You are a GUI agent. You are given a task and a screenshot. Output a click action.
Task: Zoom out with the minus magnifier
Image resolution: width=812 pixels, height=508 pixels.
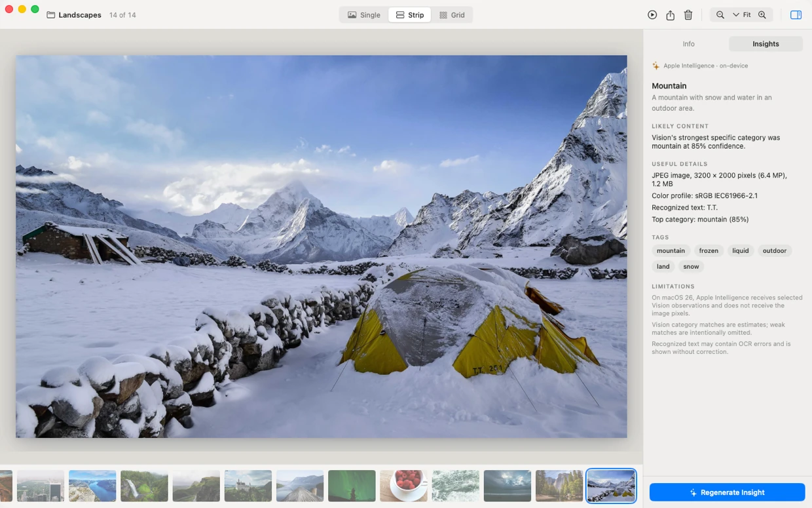coord(720,14)
